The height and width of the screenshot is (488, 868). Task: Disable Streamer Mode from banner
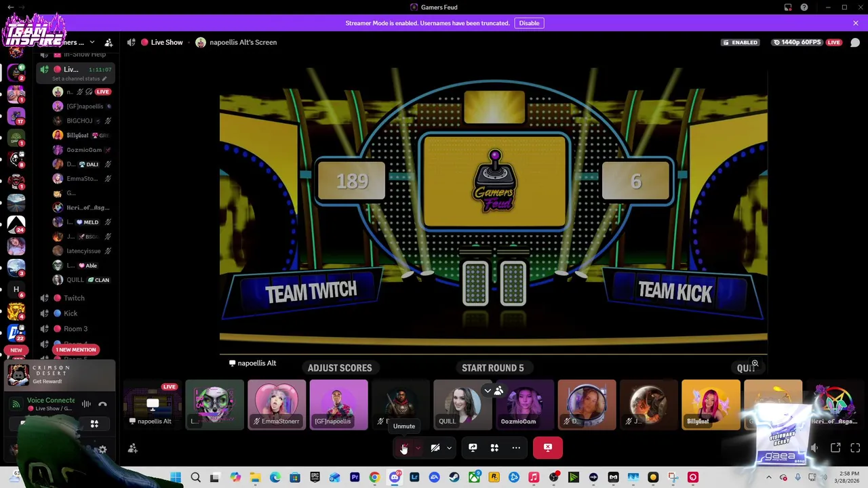[529, 23]
